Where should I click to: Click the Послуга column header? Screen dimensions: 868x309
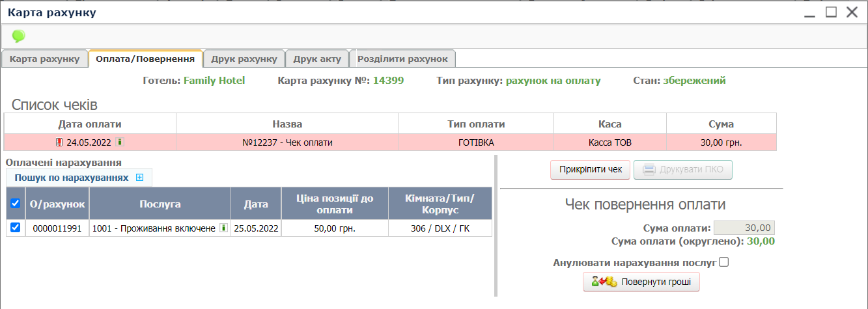click(160, 204)
